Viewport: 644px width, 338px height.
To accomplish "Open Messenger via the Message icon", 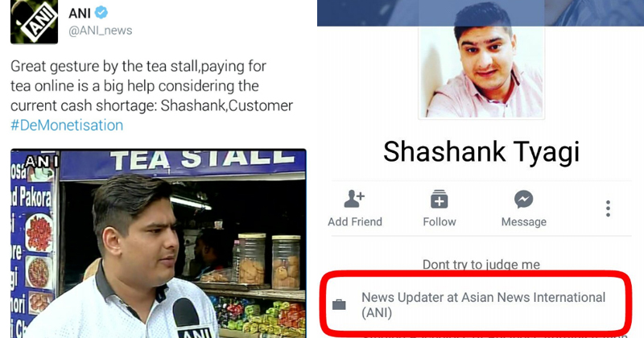I will 524,200.
